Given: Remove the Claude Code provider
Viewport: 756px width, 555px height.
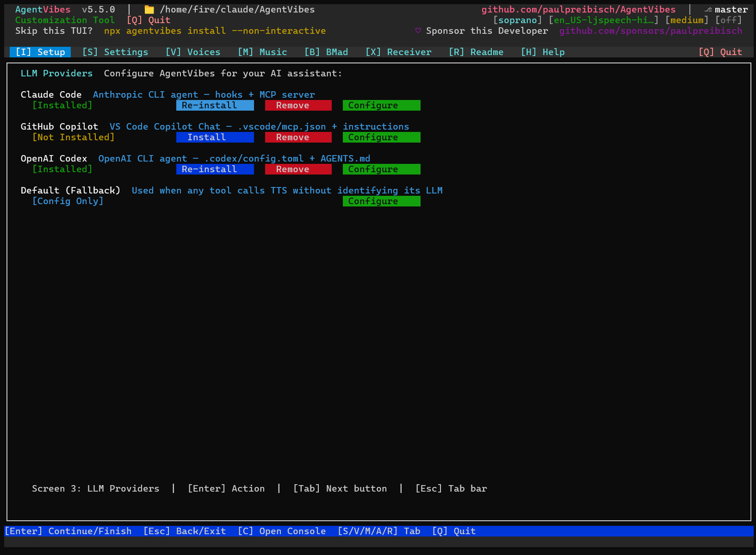Looking at the screenshot, I should [298, 106].
